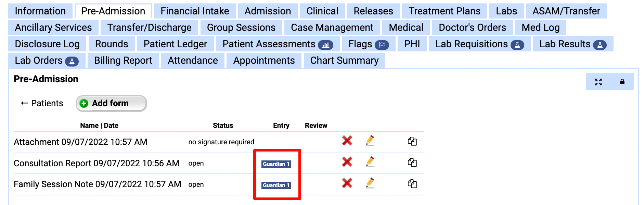Expand the Pre-Admission panel to fullscreen
Screen dimensions: 644x205
tap(597, 82)
